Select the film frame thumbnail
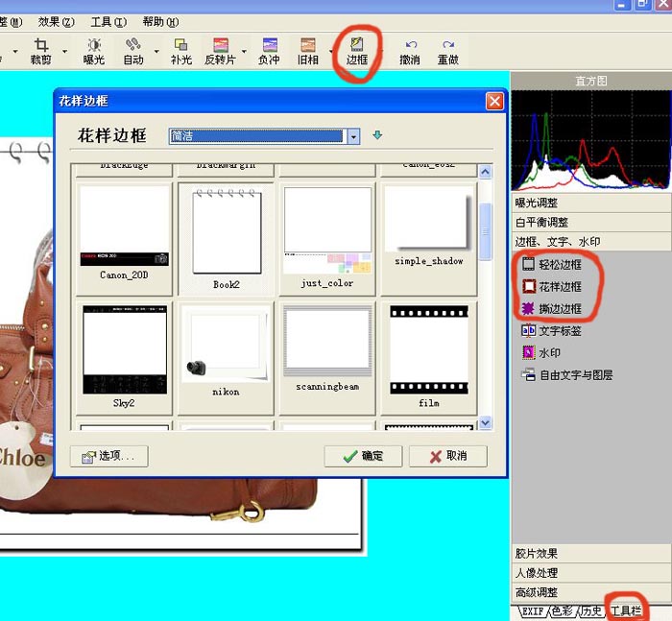 [428, 358]
